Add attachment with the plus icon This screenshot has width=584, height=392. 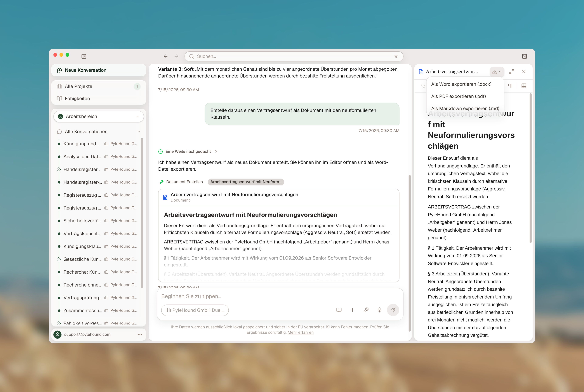coord(352,310)
